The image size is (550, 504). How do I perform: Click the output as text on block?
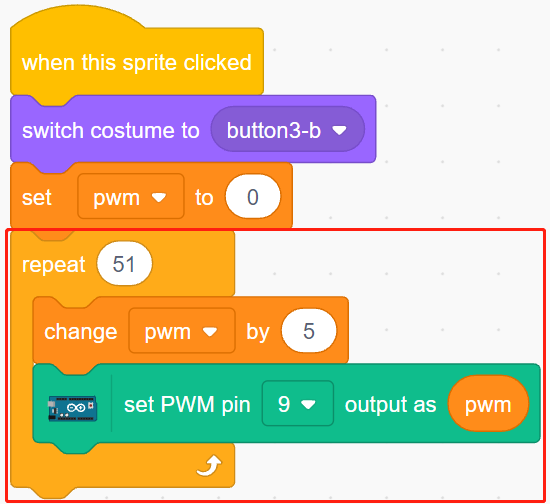point(390,404)
